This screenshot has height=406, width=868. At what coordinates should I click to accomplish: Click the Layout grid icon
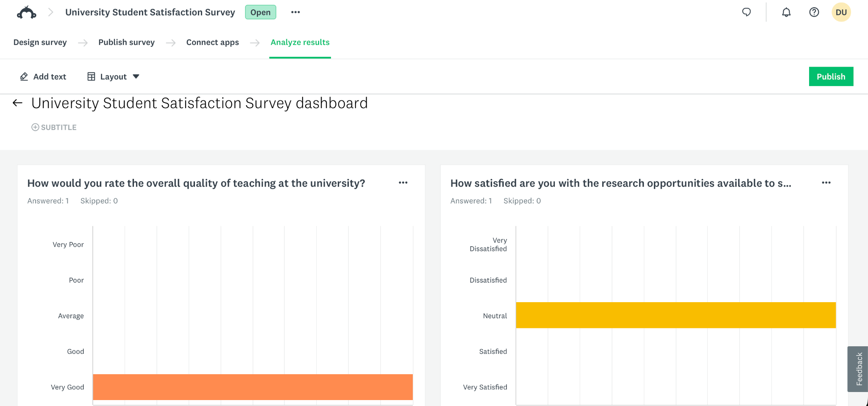pos(91,77)
